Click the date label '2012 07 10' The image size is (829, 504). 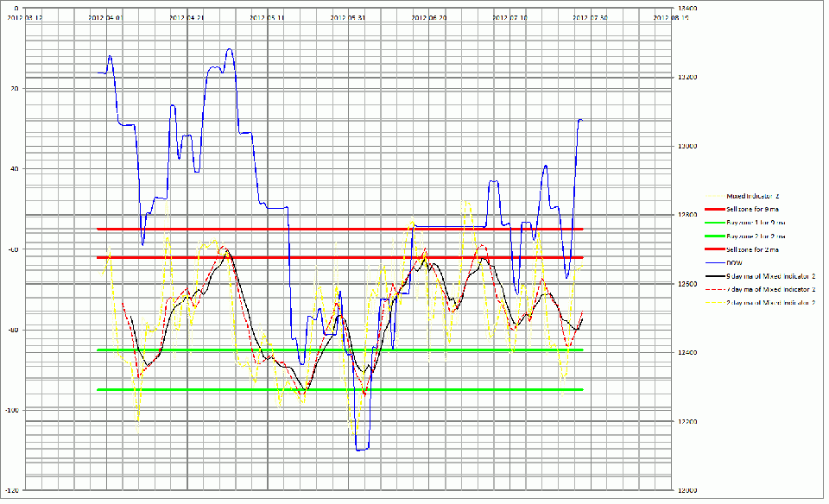[509, 17]
